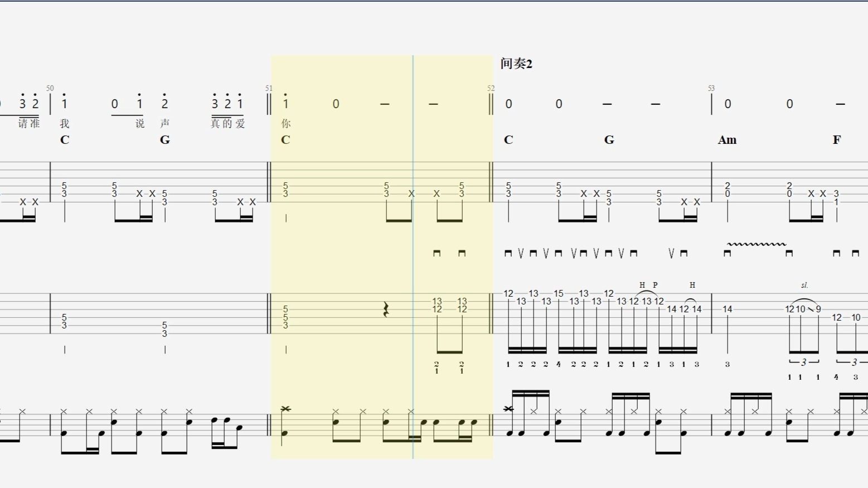Click the blue playback cursor line
This screenshot has height=488, width=868.
pos(413,257)
